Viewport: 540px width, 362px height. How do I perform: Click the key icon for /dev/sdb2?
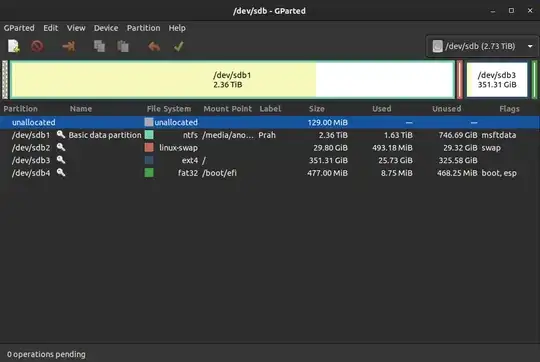coord(61,147)
